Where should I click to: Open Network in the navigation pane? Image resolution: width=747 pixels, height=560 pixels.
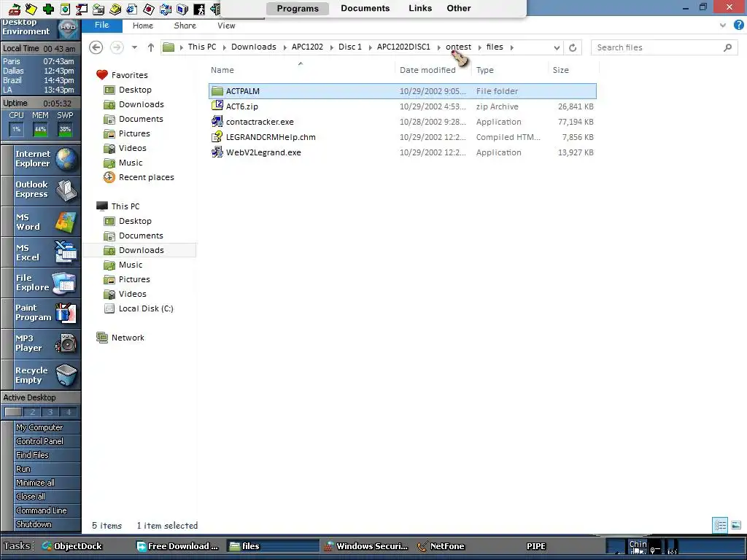point(120,338)
